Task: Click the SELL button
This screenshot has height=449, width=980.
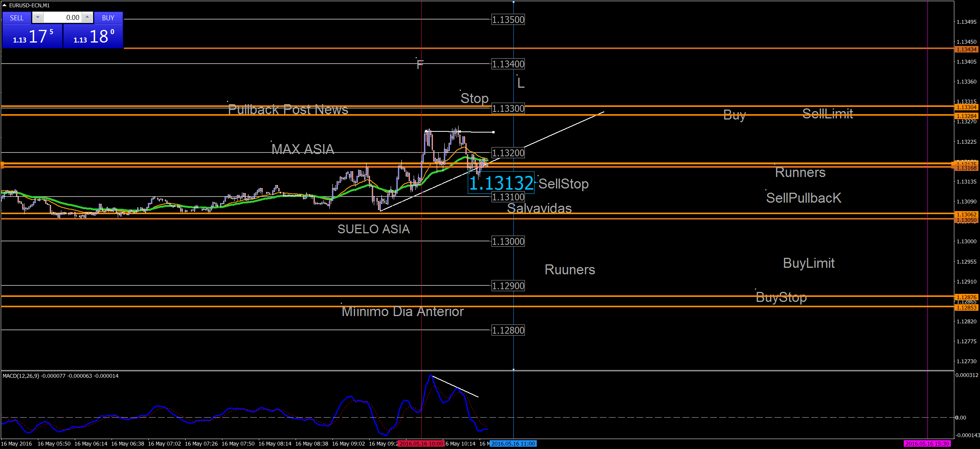Action: [x=16, y=18]
